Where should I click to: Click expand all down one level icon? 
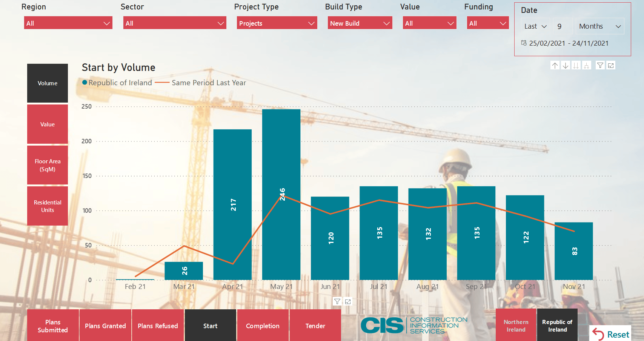point(586,66)
